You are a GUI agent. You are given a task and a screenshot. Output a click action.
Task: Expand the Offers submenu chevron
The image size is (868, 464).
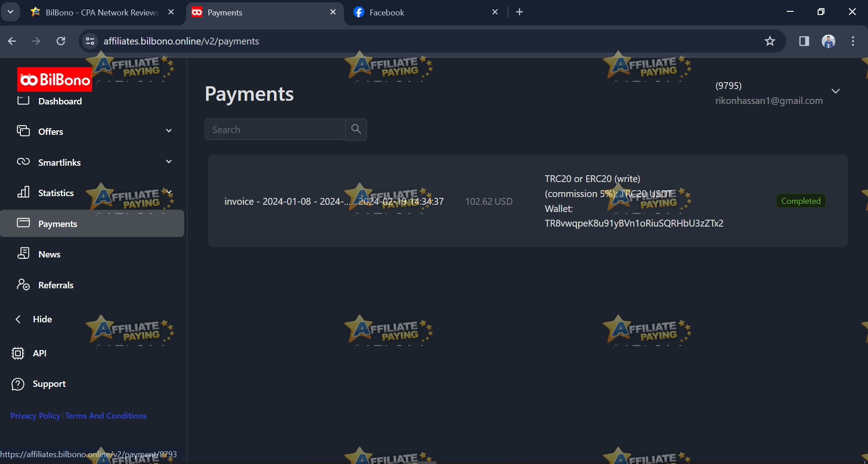point(169,131)
